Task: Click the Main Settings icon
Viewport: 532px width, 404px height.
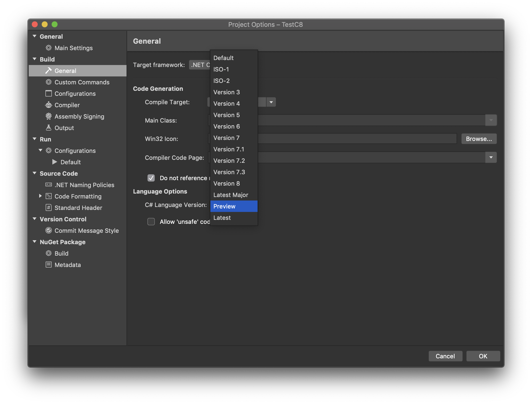Action: pyautogui.click(x=48, y=48)
